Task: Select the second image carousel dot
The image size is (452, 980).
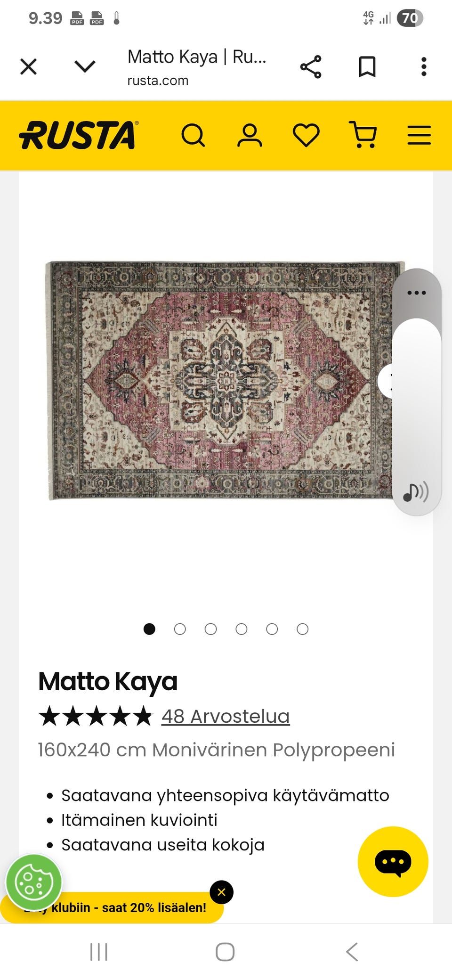Action: point(180,629)
